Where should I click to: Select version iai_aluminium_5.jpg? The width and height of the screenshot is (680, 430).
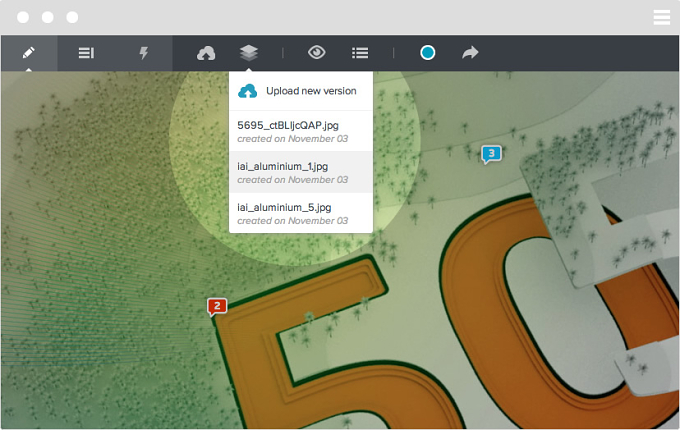(x=301, y=213)
